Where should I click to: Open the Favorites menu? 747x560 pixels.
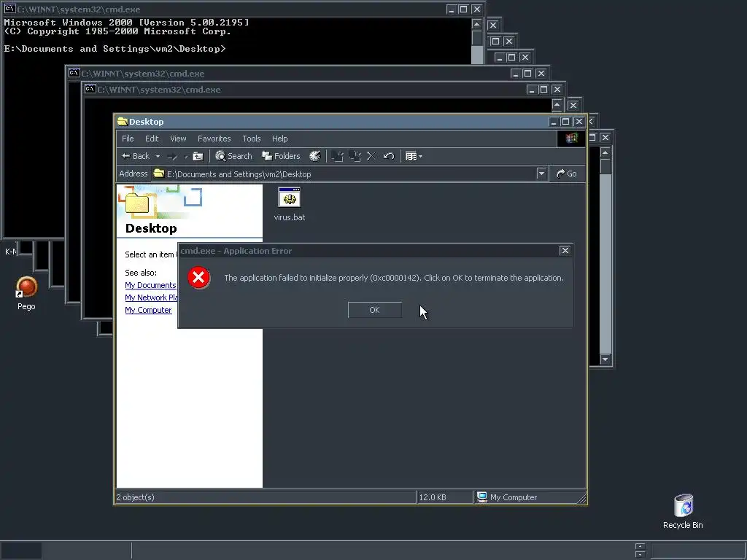214,139
